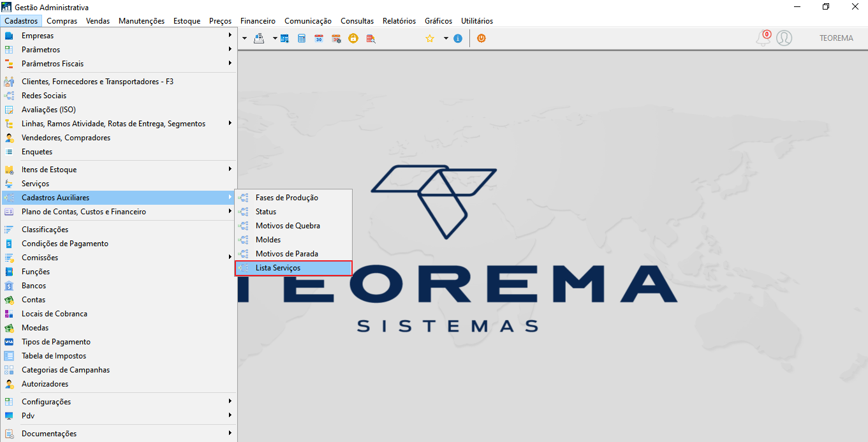The height and width of the screenshot is (442, 868).
Task: Open the Estoque menu
Action: [187, 21]
